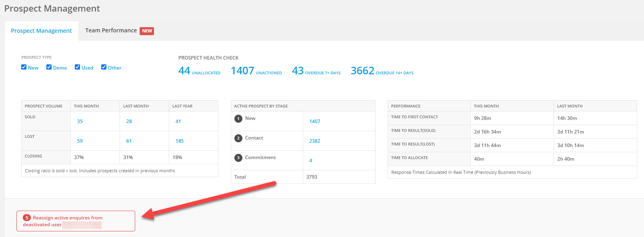Viewport: 644px width, 237px height.
Task: Switch to the Team Performance tab
Action: [x=111, y=31]
